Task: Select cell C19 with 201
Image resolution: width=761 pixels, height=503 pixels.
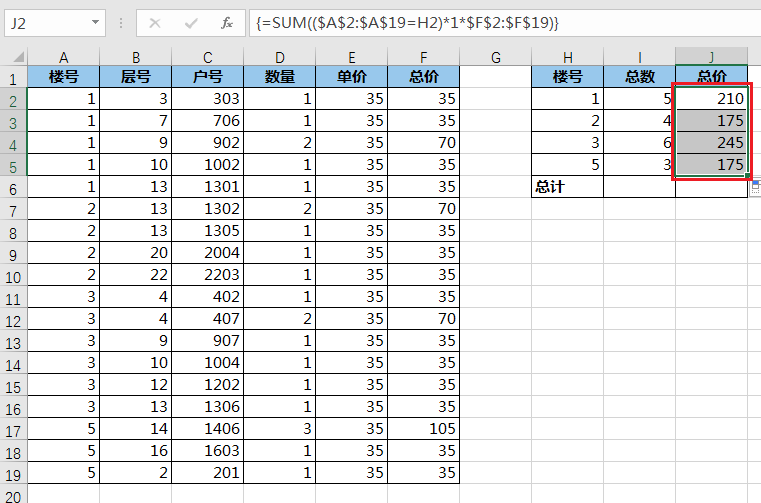Action: (207, 472)
